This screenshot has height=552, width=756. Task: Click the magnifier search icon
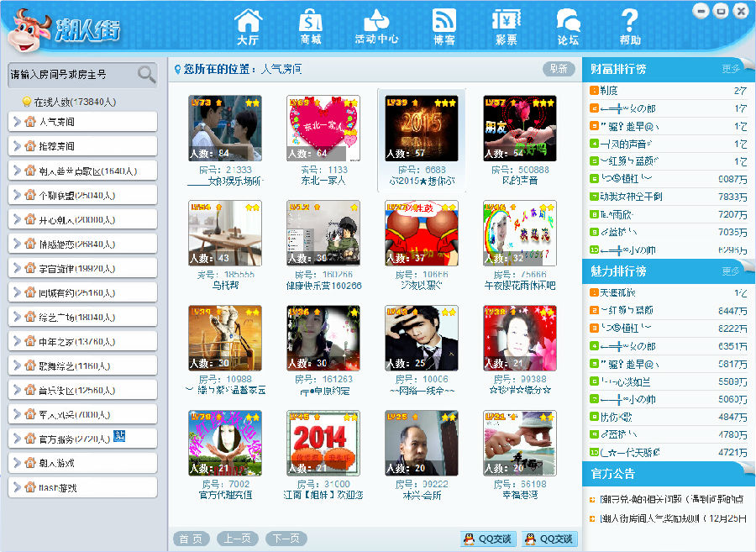coord(146,75)
